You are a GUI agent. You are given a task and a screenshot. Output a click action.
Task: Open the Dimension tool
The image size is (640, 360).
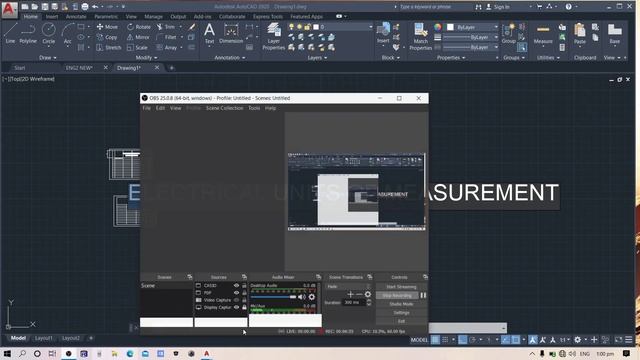pyautogui.click(x=231, y=33)
